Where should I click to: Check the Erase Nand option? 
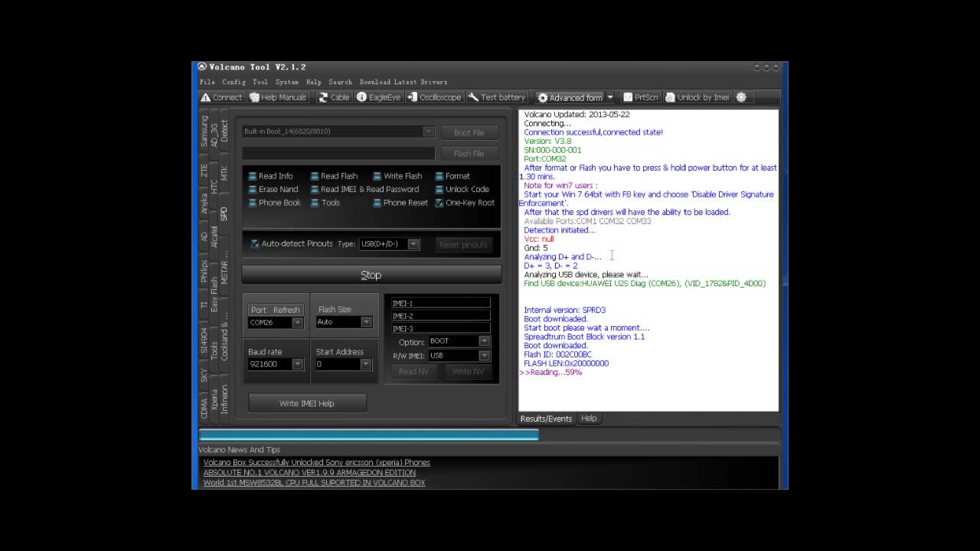point(253,189)
